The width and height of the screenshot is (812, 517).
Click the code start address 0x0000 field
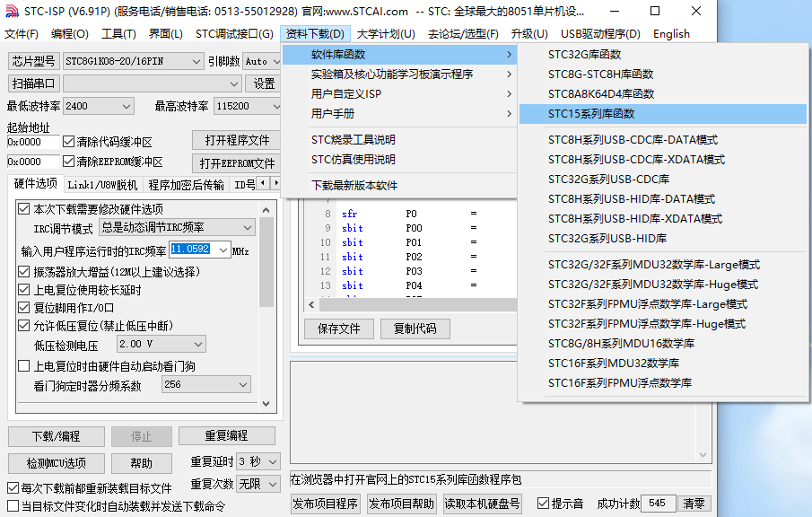point(34,142)
